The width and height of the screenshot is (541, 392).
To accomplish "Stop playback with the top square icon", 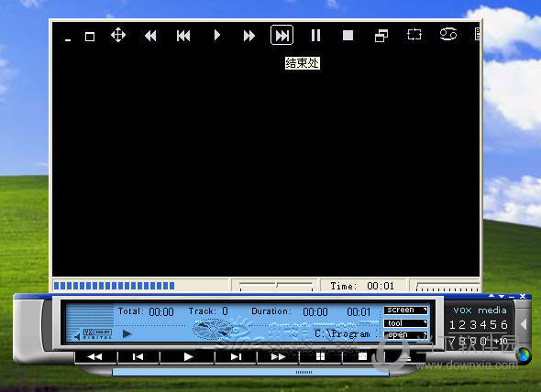I will (x=348, y=35).
